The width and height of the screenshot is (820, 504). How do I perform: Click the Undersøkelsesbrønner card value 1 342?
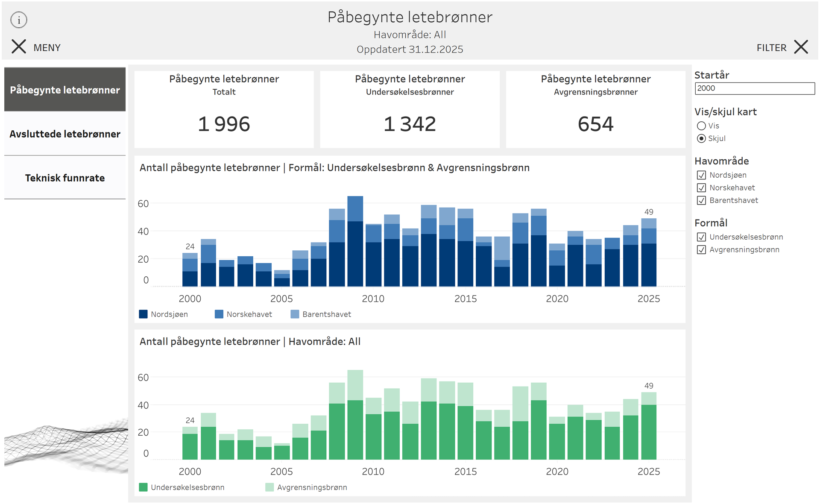[x=410, y=124]
